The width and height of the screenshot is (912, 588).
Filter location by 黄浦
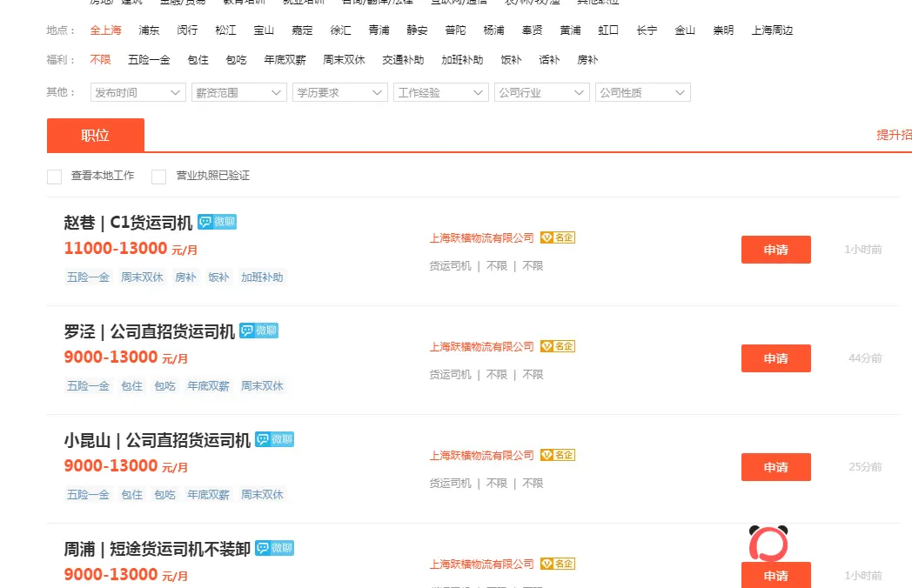tap(571, 30)
